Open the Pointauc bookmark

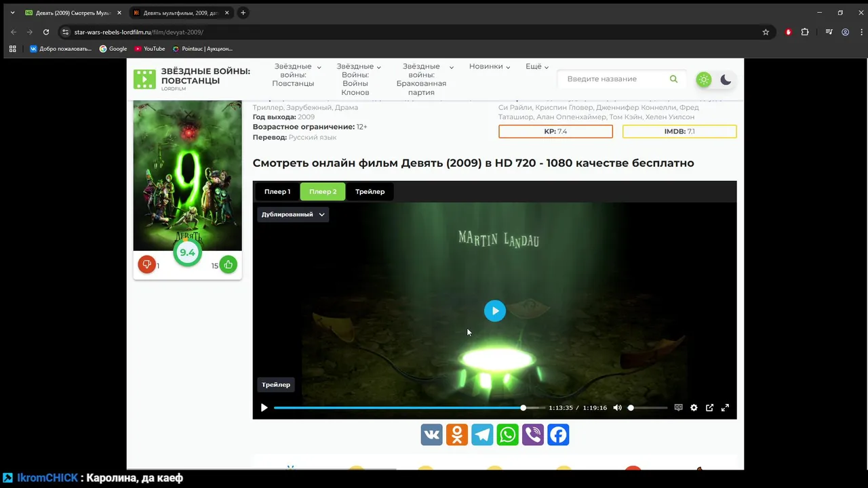coord(202,49)
